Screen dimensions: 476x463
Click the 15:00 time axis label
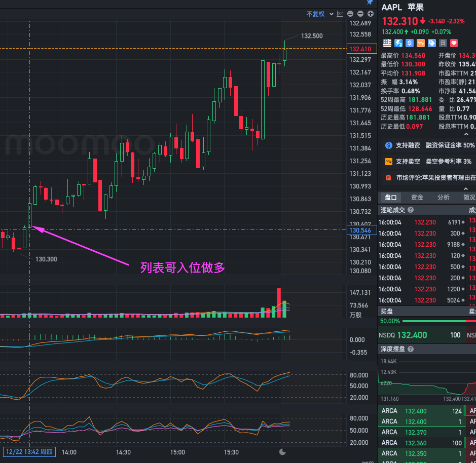click(177, 452)
